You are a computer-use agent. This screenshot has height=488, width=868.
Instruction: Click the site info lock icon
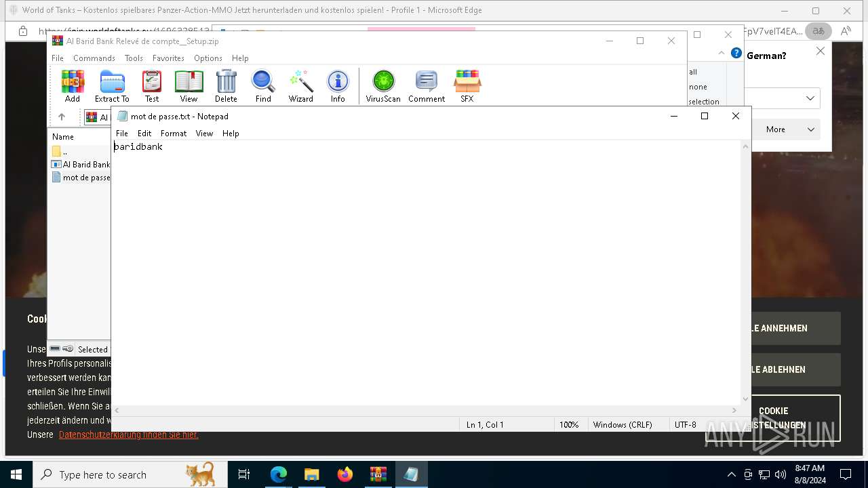coord(23,31)
